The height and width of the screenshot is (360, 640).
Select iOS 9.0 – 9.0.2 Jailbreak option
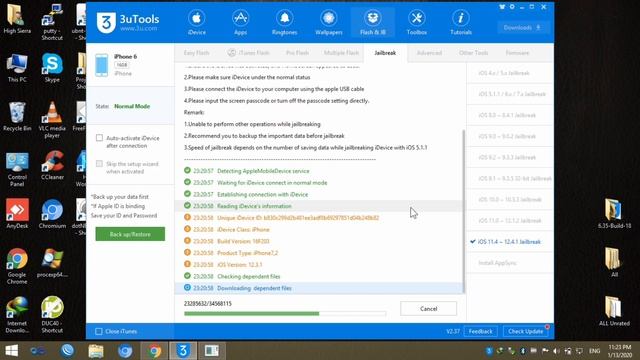510,137
